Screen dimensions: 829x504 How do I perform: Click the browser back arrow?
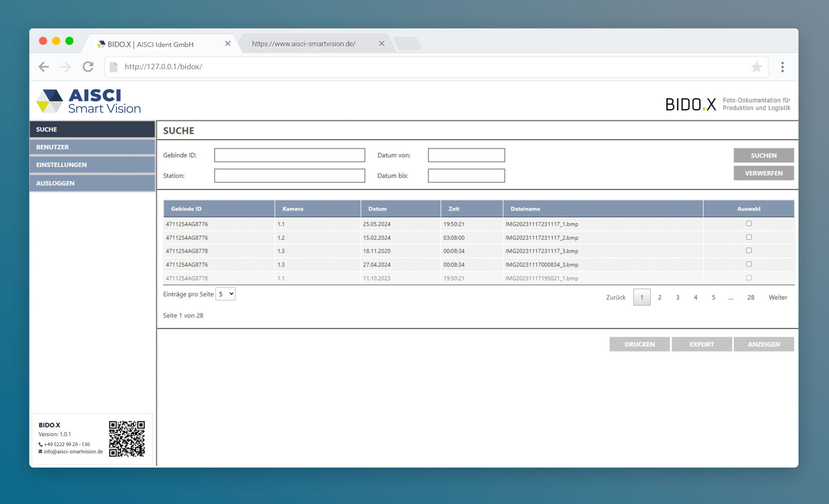44,67
